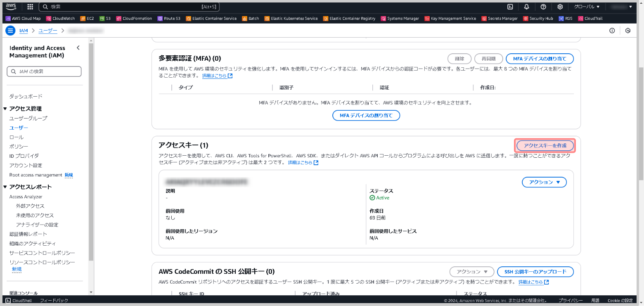Open the CloudWatch shortcut
This screenshot has height=306, width=644.
coord(61,19)
